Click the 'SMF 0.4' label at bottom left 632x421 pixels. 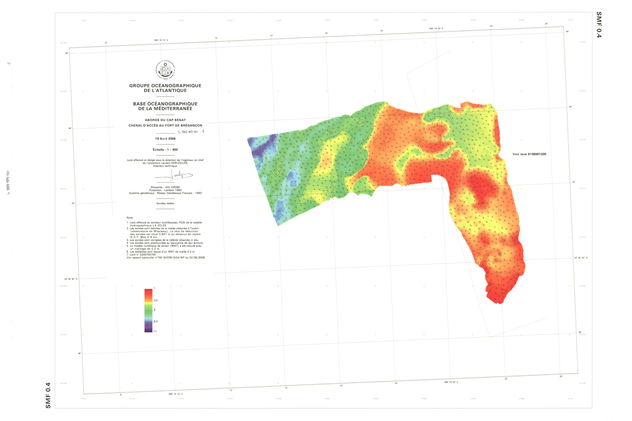tap(50, 393)
